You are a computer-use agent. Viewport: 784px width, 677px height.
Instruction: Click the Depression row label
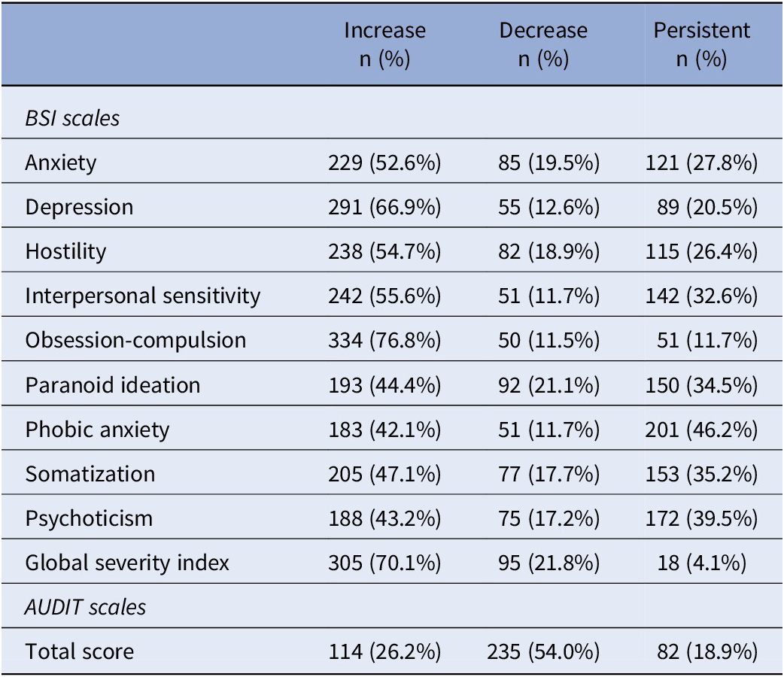click(x=79, y=207)
